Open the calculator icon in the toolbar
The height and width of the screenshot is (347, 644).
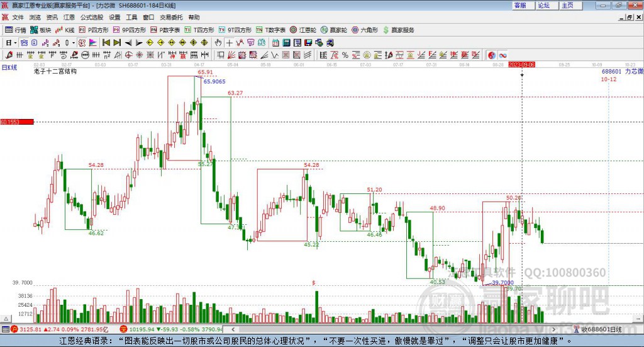[286, 43]
